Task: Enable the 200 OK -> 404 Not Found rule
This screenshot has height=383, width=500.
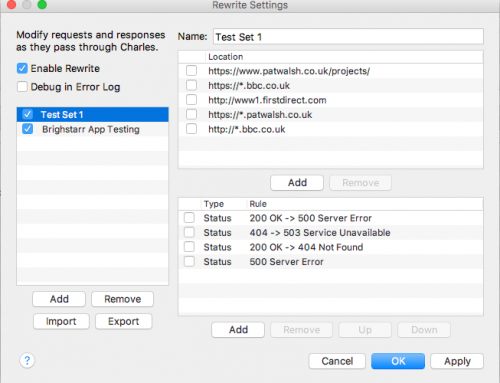Action: 189,247
